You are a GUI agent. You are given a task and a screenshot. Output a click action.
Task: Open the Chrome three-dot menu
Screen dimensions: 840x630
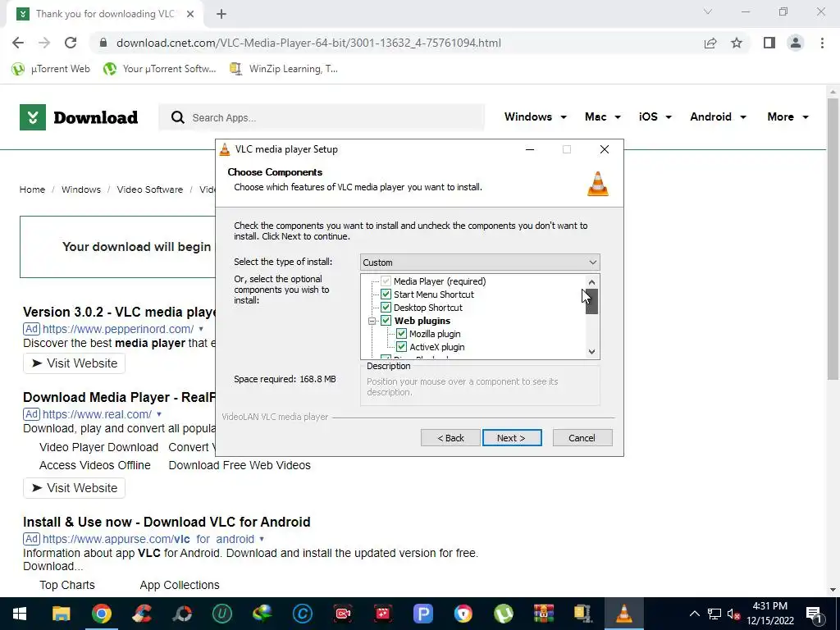(x=822, y=43)
